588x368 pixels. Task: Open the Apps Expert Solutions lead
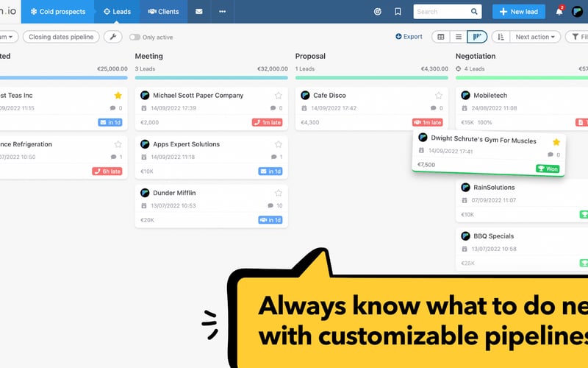click(x=186, y=144)
